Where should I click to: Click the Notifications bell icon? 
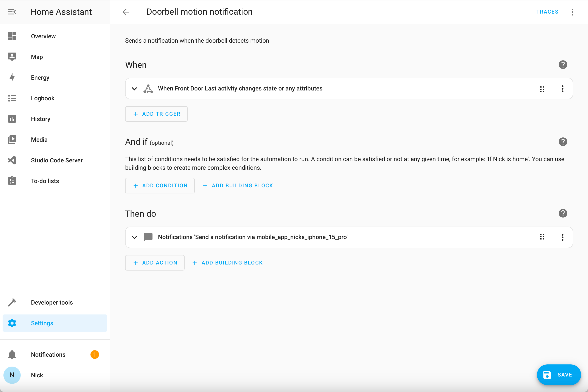pyautogui.click(x=12, y=354)
